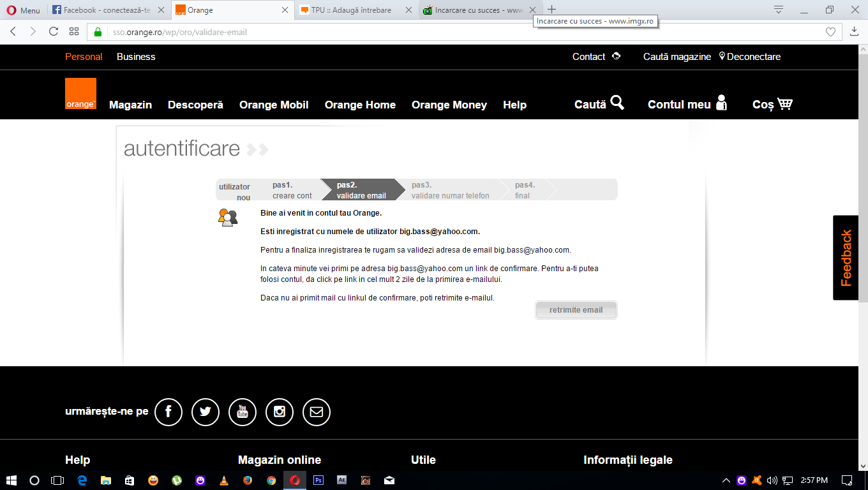The width and height of the screenshot is (868, 490).
Task: Click the Orange logo in header
Action: pos(80,94)
